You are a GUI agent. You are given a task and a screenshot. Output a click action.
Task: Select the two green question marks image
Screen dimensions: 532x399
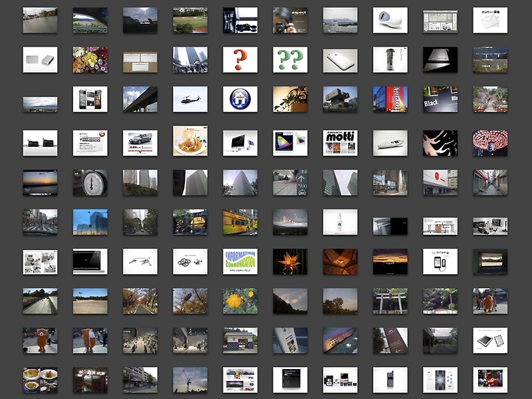290,60
